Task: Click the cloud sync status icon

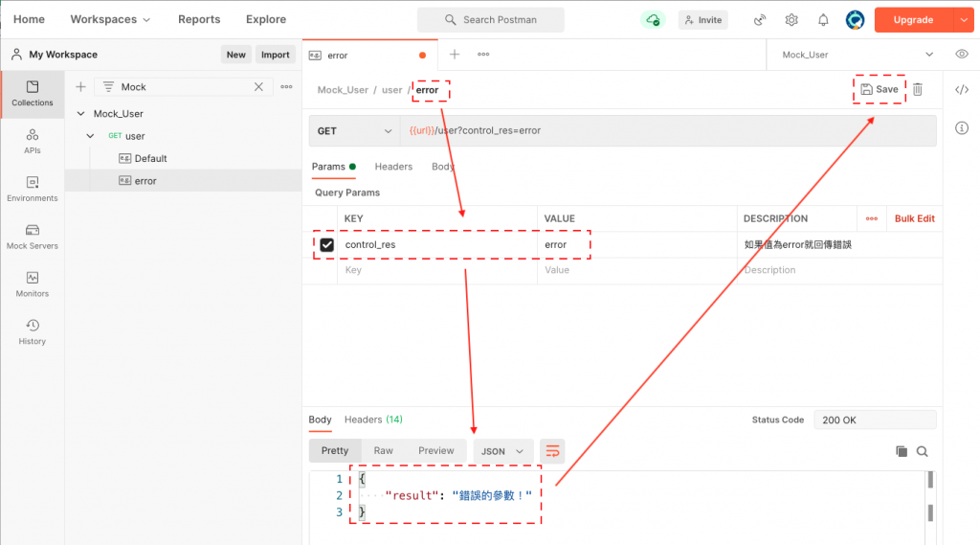Action: coord(653,20)
